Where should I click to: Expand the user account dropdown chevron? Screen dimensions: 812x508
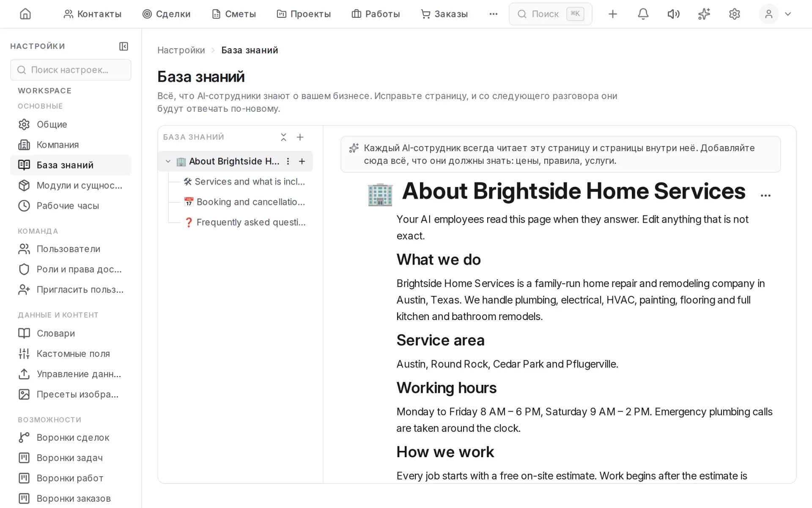pyautogui.click(x=787, y=14)
